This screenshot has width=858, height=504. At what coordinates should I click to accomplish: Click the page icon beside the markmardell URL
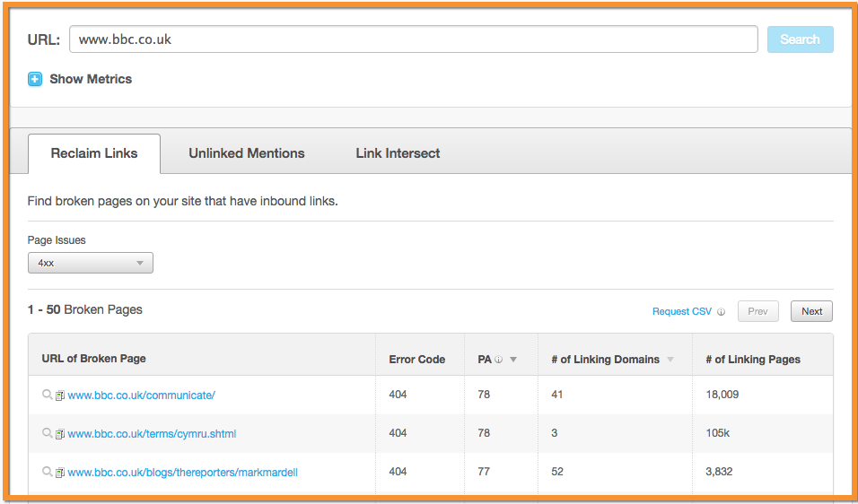pyautogui.click(x=60, y=473)
